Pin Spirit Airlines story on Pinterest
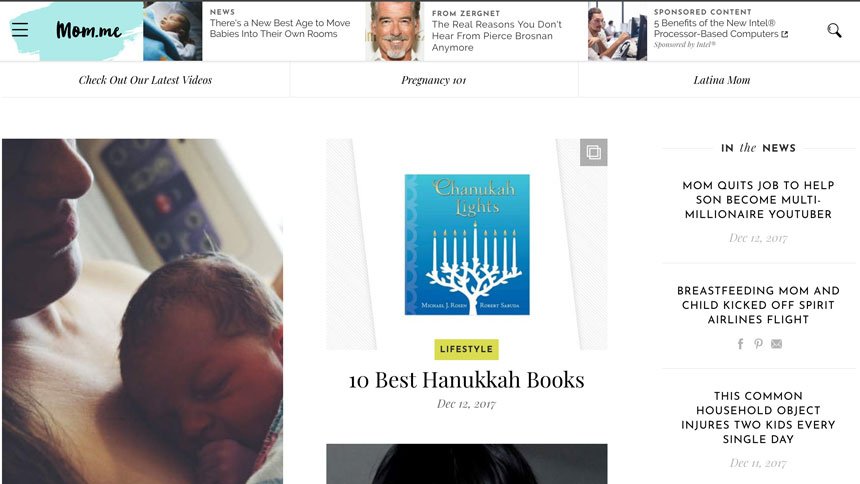Viewport: 860px width, 484px height. (x=758, y=344)
